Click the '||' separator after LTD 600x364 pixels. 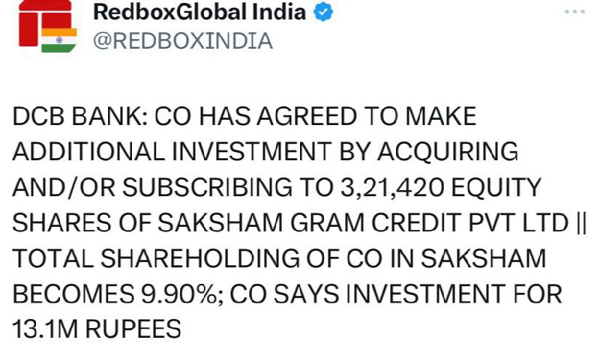[x=580, y=222]
